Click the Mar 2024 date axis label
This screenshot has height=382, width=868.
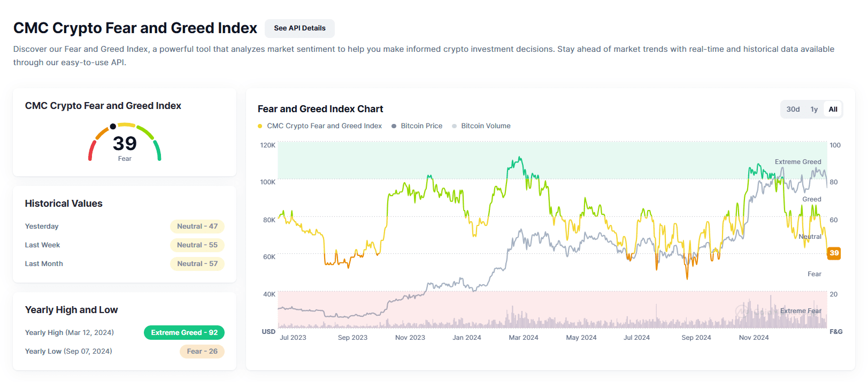pyautogui.click(x=524, y=338)
